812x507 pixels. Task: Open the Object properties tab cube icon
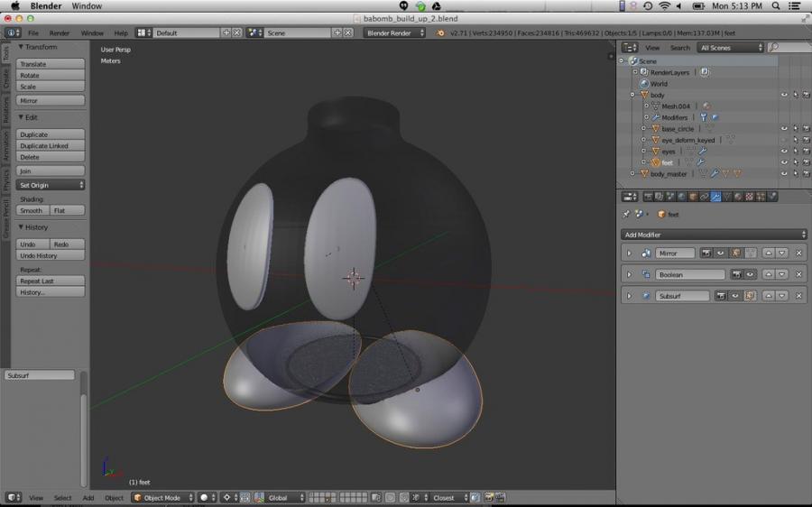pyautogui.click(x=693, y=197)
